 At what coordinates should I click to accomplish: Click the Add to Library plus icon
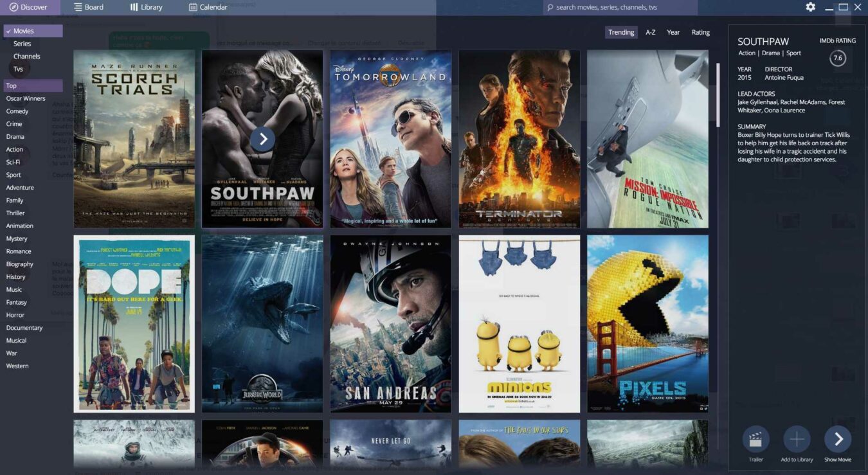coord(797,440)
